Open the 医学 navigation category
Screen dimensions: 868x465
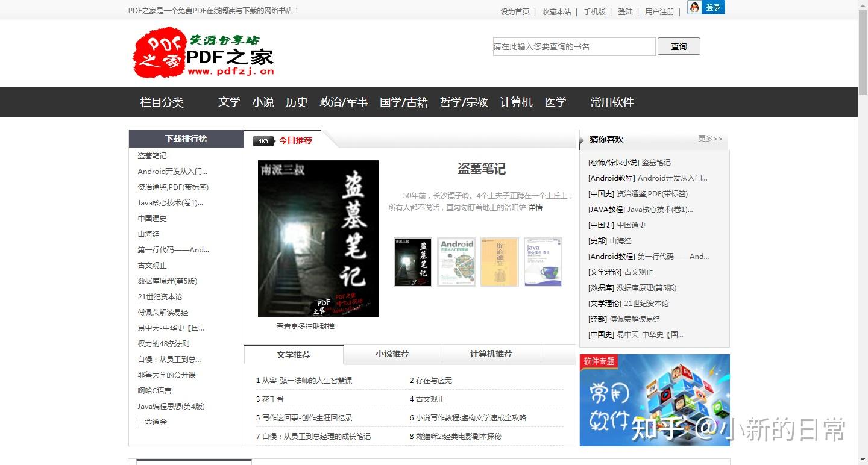(x=555, y=102)
